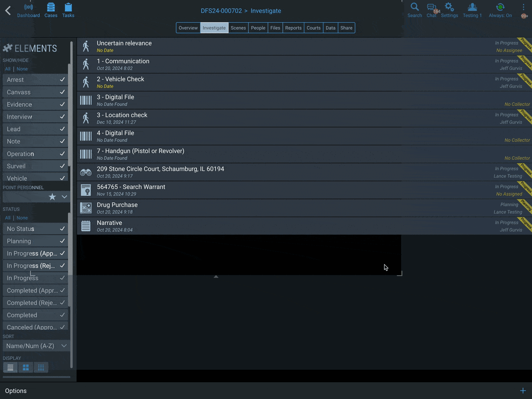Open the Chat icon
The image size is (532, 399).
[431, 7]
